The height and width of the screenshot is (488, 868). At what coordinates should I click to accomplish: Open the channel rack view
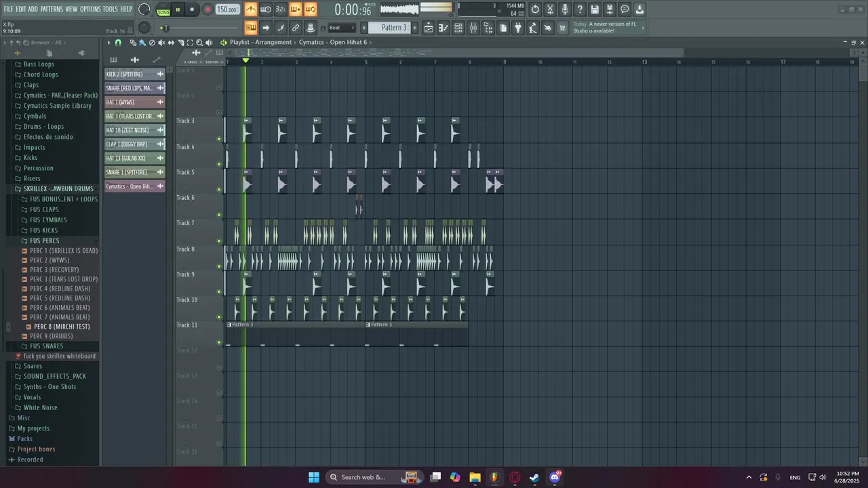click(458, 28)
